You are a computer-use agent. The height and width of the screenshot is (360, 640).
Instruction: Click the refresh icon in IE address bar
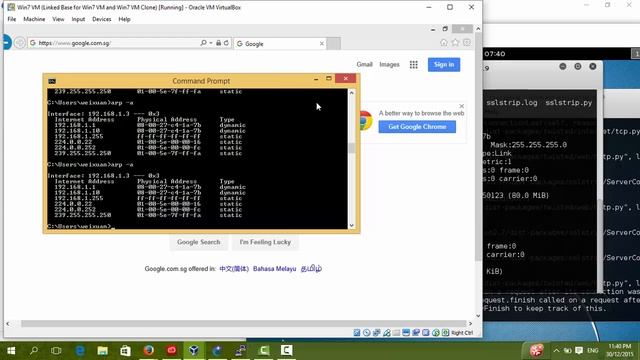226,43
